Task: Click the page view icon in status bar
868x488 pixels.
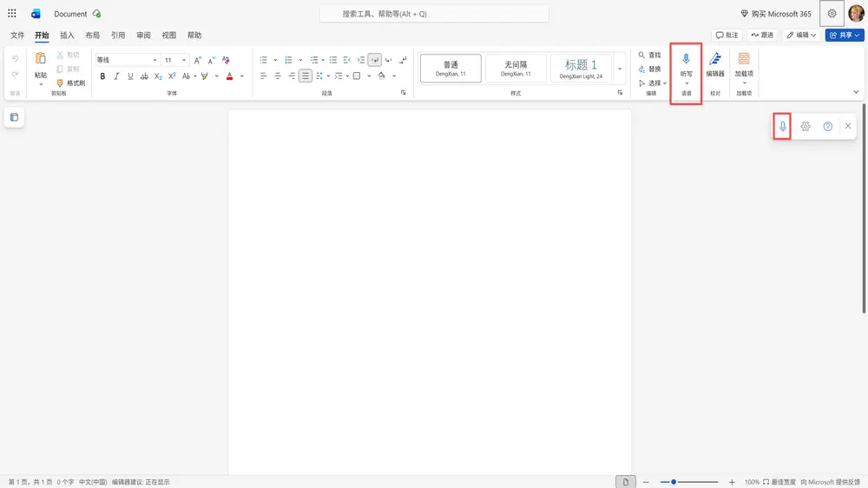Action: point(626,482)
